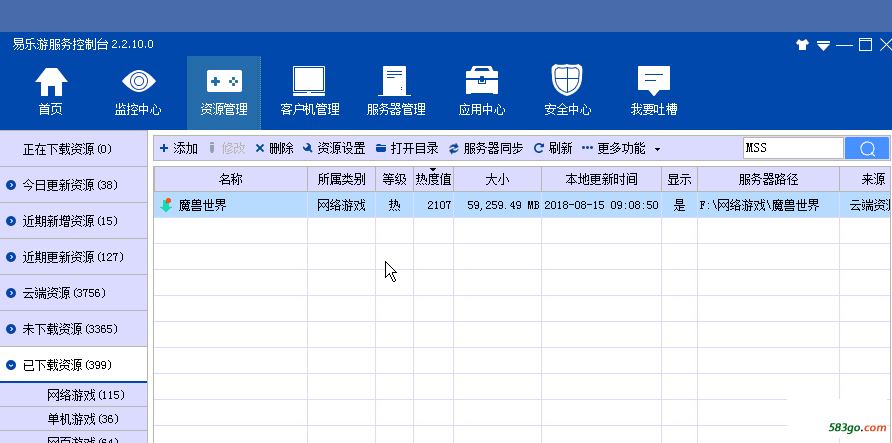892x443 pixels.
Task: Click the blue search magnifier button
Action: click(x=867, y=148)
